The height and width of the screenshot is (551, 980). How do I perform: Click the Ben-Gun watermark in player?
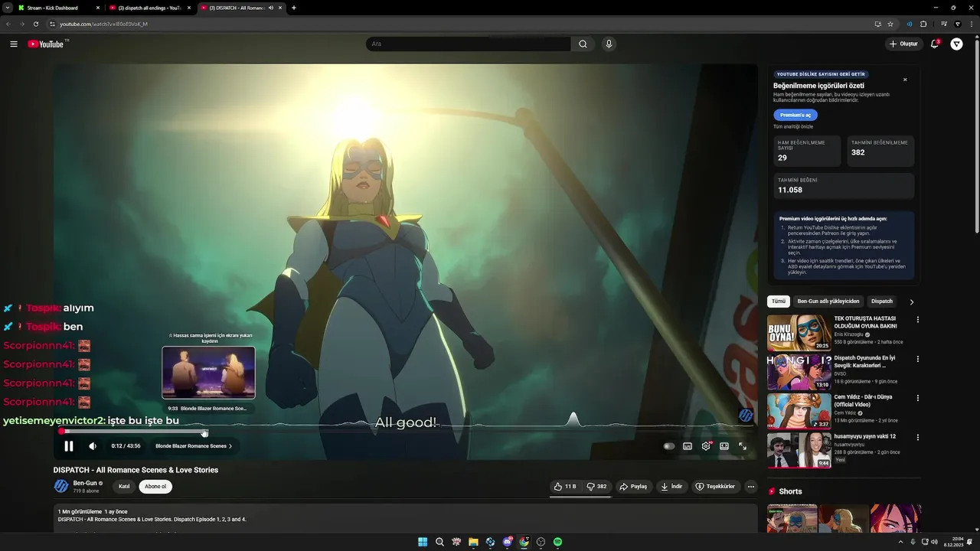tap(746, 415)
